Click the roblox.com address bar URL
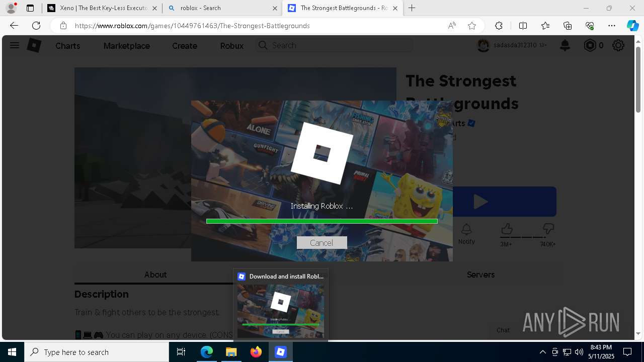644x362 pixels. click(x=192, y=26)
